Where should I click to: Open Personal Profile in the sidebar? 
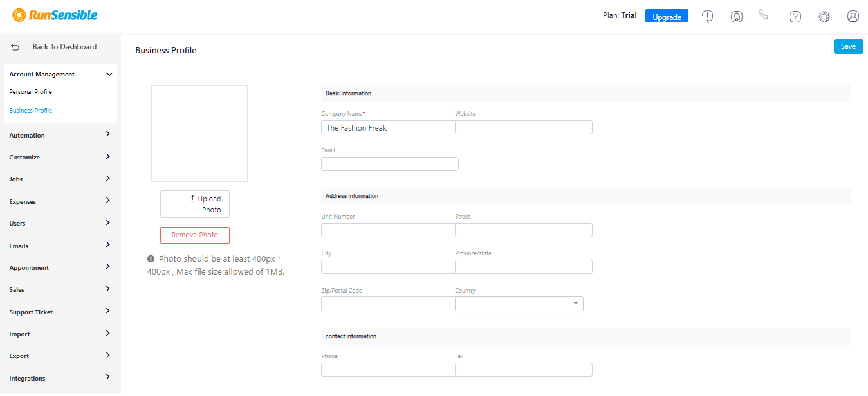pyautogui.click(x=31, y=92)
